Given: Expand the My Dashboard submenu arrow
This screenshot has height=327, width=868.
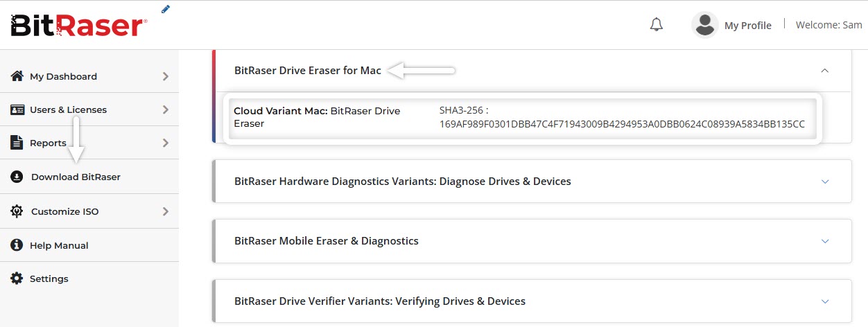Looking at the screenshot, I should [166, 76].
